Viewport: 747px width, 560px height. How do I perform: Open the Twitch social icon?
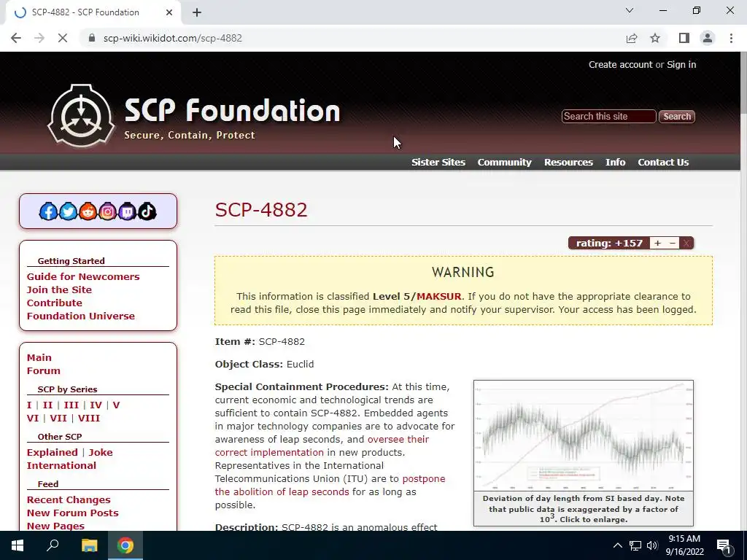coord(127,211)
